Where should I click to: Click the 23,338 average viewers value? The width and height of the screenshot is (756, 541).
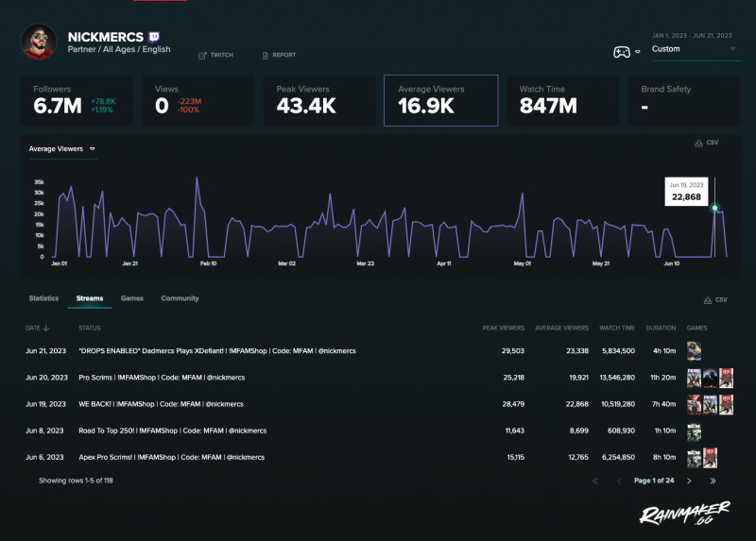pos(577,351)
